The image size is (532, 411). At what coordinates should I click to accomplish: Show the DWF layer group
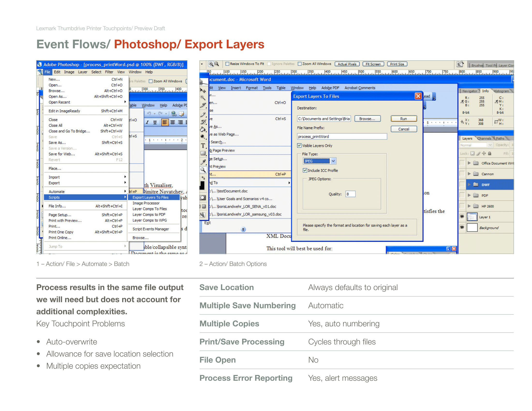(x=462, y=184)
